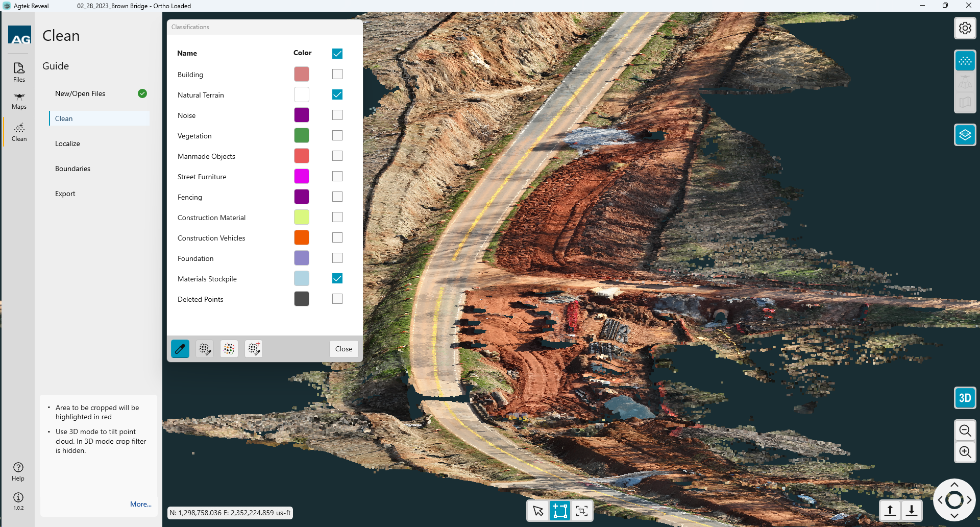Open the layers panel icon

tap(965, 135)
